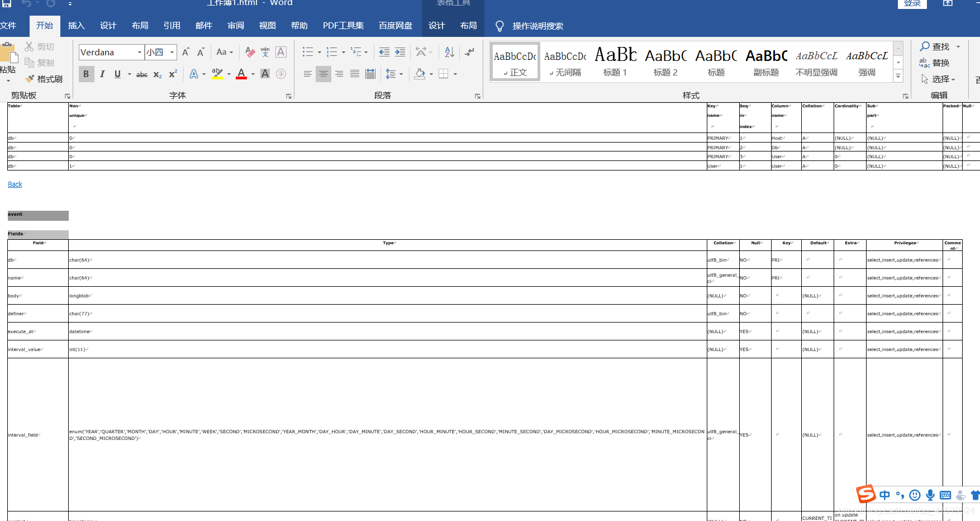Click the character shading icon
Viewport: 980px width, 521px height.
click(x=265, y=74)
